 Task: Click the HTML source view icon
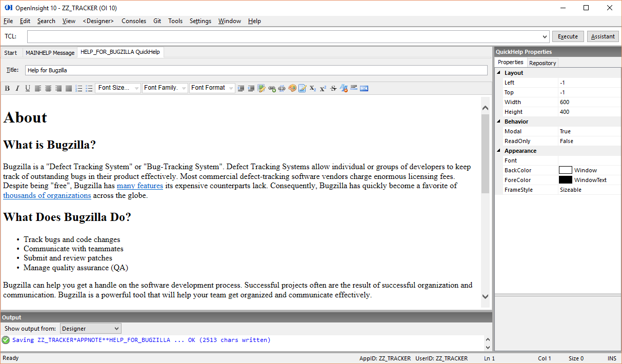364,88
